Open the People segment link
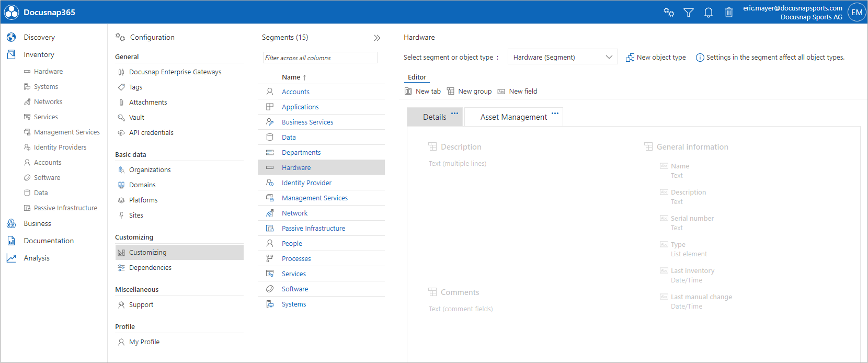The height and width of the screenshot is (363, 868). pyautogui.click(x=292, y=244)
